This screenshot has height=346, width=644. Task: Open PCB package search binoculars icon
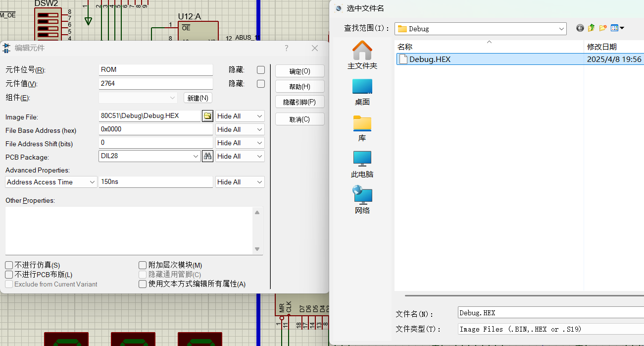coord(208,156)
